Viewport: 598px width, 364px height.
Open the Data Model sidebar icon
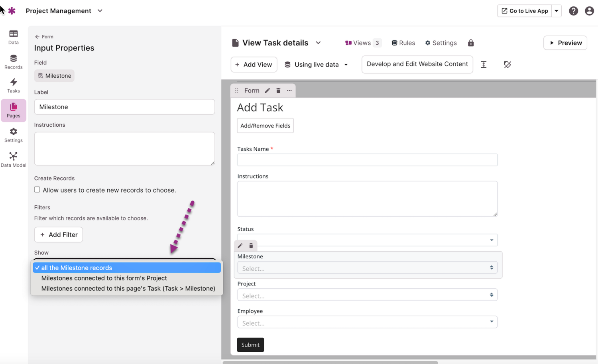(x=13, y=159)
